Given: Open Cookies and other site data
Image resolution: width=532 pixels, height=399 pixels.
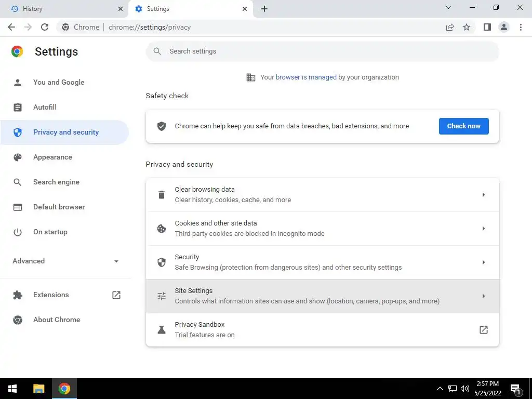Looking at the screenshot, I should click(322, 229).
